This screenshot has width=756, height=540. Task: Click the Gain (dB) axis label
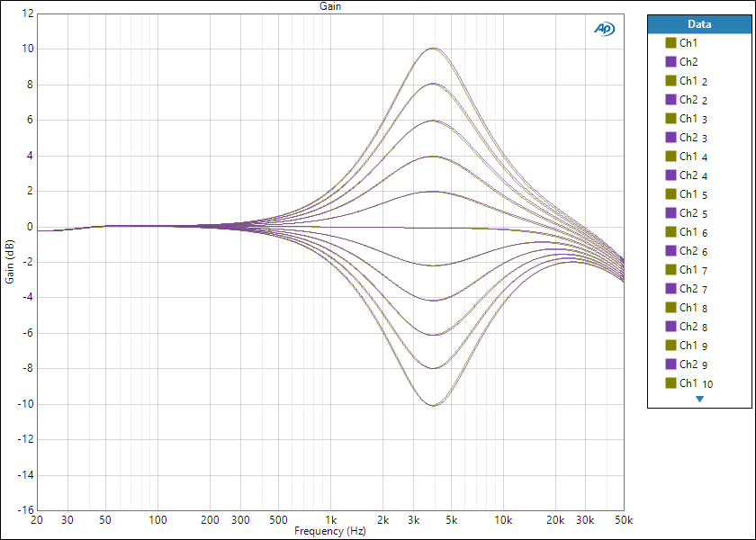(x=10, y=262)
